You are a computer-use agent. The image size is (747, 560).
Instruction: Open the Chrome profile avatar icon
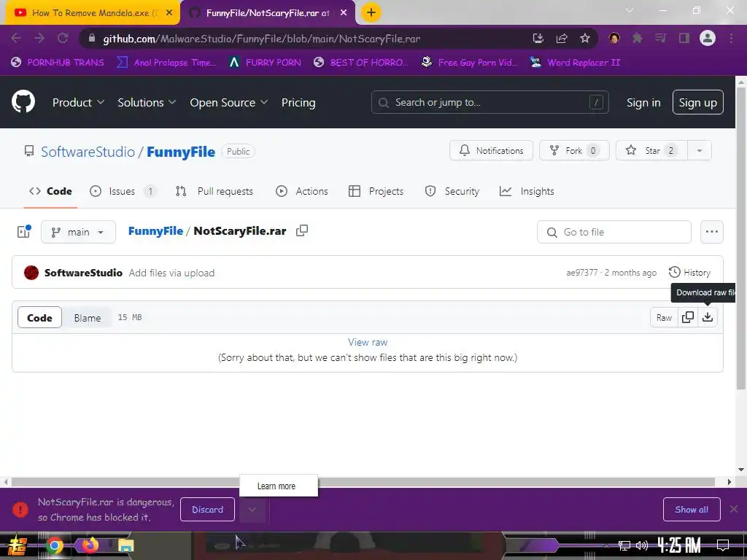[708, 38]
